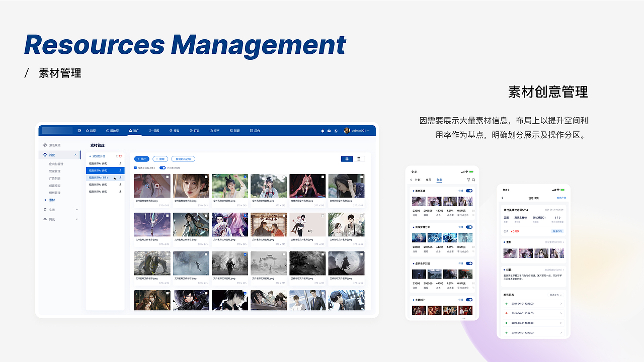Switch to list view of materials
The height and width of the screenshot is (362, 644).
click(x=359, y=159)
